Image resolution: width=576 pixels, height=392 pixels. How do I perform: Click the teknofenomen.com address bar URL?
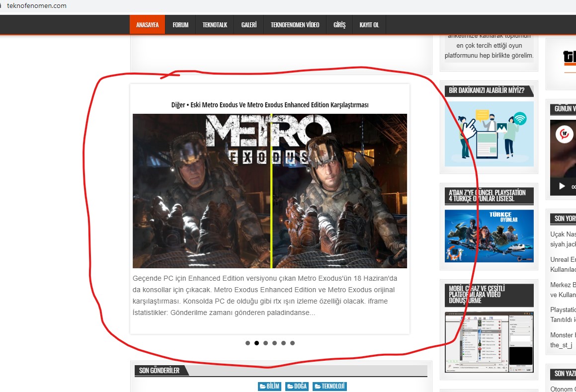(37, 5)
